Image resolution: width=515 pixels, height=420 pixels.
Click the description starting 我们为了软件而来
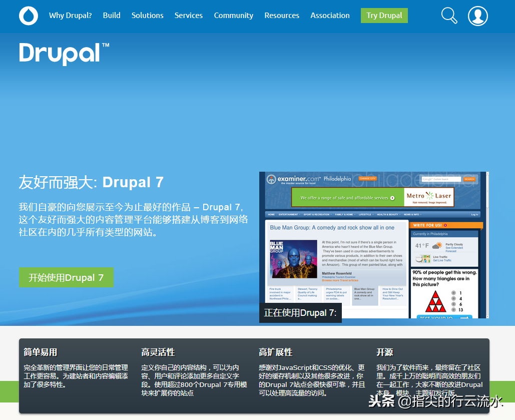pyautogui.click(x=429, y=380)
